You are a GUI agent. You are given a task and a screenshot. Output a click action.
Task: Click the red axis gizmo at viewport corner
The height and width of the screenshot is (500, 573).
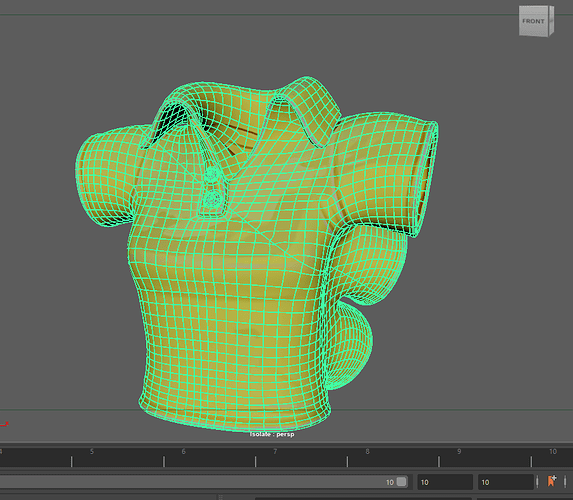(x=4, y=424)
